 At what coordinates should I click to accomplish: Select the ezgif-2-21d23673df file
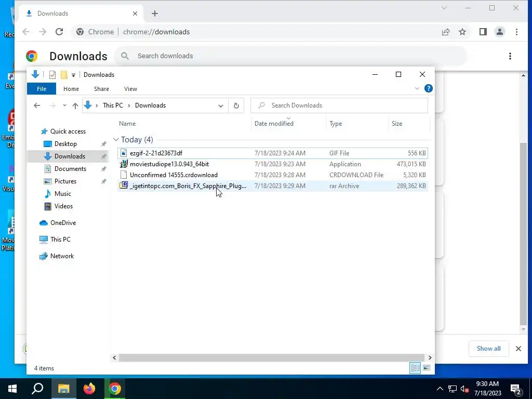point(272,153)
